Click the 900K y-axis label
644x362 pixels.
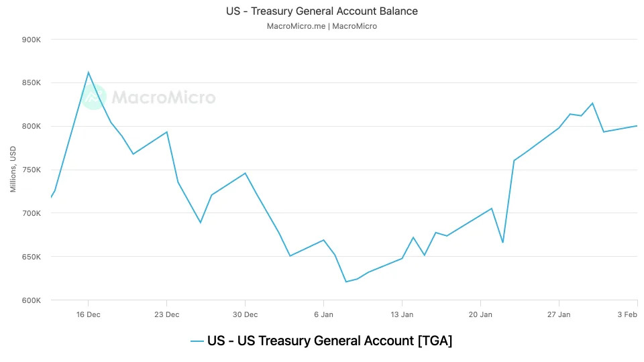pos(32,40)
